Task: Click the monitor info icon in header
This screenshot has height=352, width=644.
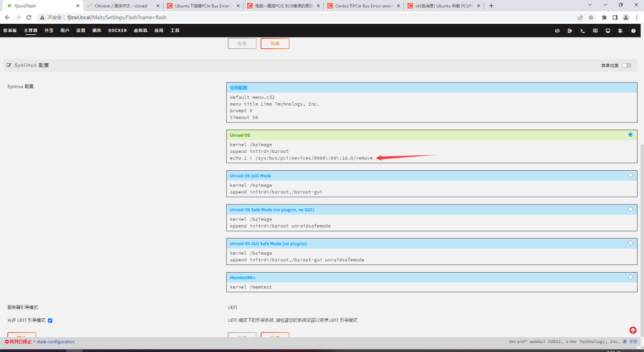Action: click(x=608, y=30)
